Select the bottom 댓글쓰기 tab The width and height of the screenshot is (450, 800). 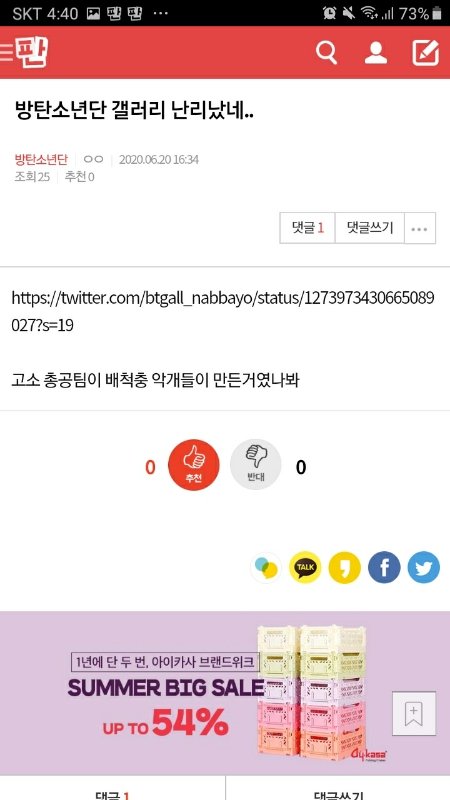pos(338,792)
